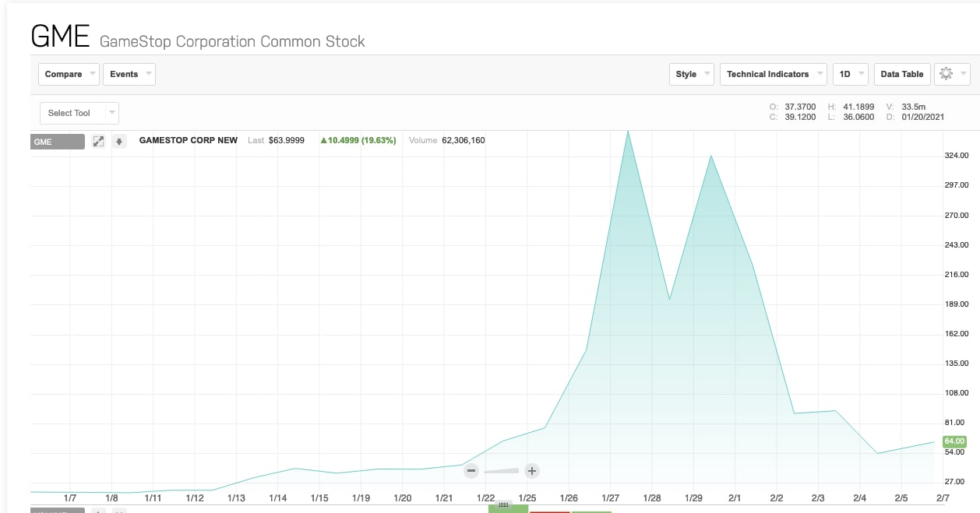Expand chart panel with the arrows icon
Image resolution: width=980 pixels, height=513 pixels.
click(99, 142)
